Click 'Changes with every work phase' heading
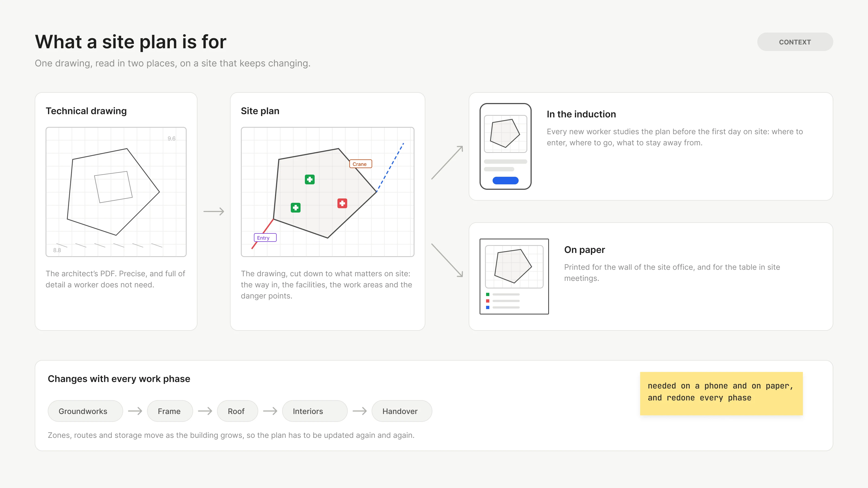 click(119, 378)
